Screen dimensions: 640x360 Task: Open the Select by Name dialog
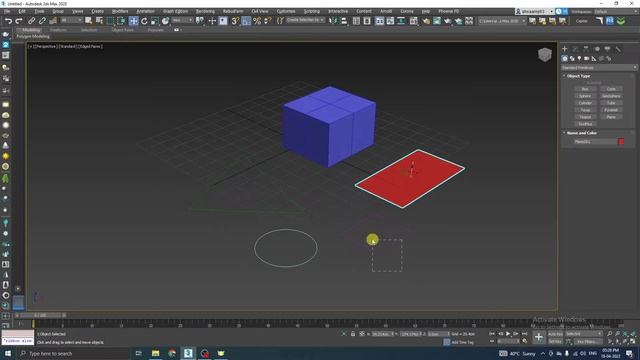click(x=99, y=21)
